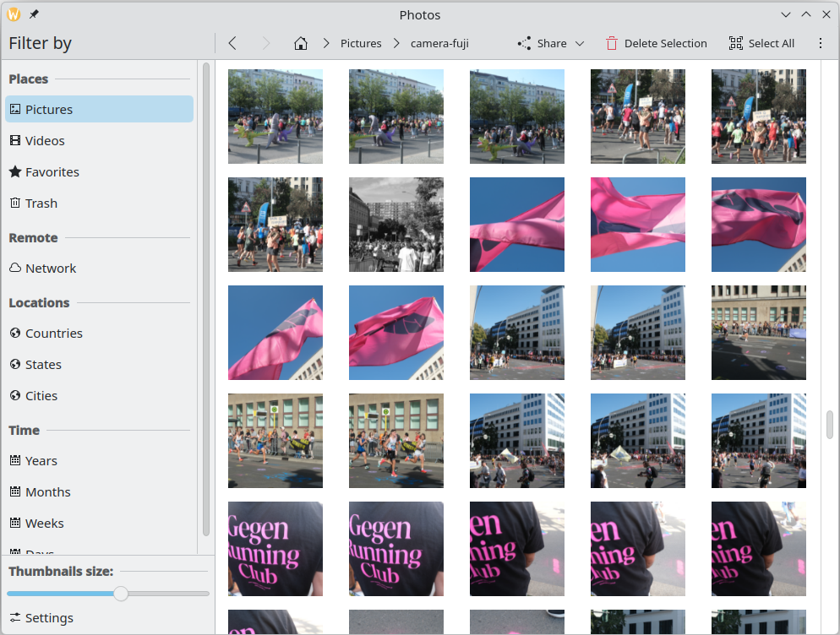Viewport: 840px width, 635px height.
Task: Open first pink flag photo in second row
Action: point(517,225)
